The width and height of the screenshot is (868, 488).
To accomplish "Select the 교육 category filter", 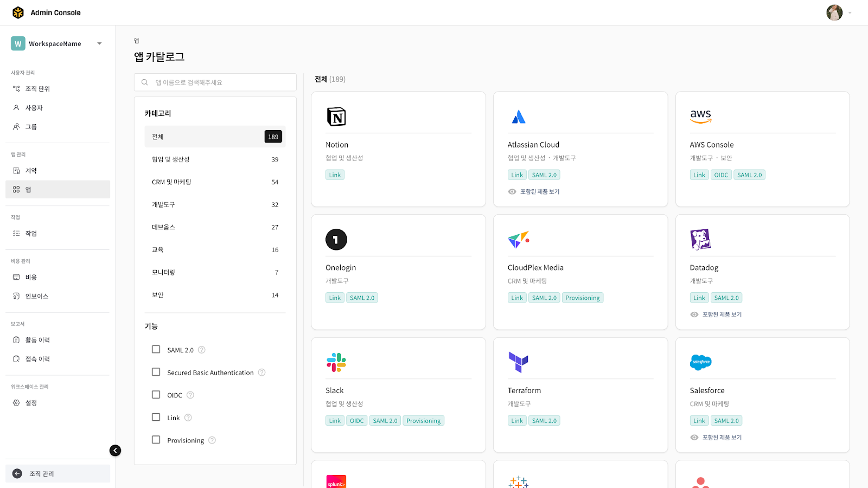I will pyautogui.click(x=215, y=250).
